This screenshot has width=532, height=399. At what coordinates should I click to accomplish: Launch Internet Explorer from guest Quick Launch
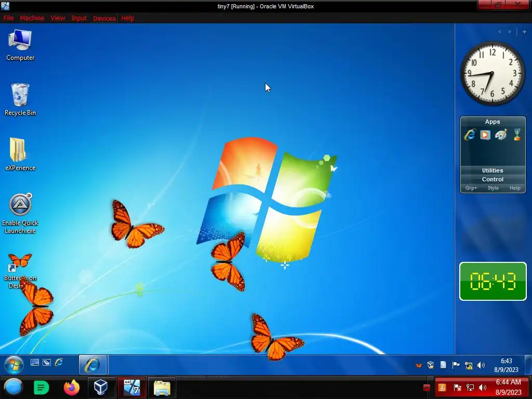click(x=59, y=362)
